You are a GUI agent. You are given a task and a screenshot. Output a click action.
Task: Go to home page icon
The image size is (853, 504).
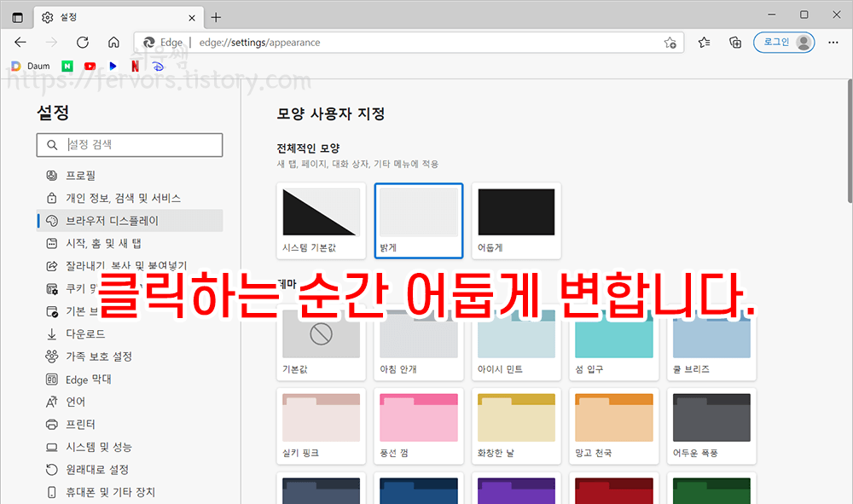pos(113,43)
